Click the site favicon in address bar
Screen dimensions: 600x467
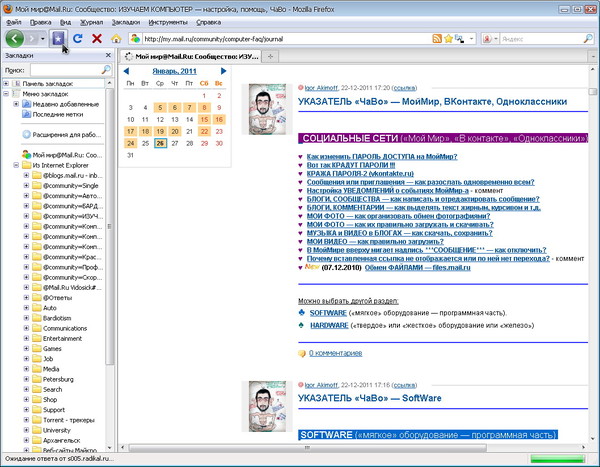tap(135, 38)
